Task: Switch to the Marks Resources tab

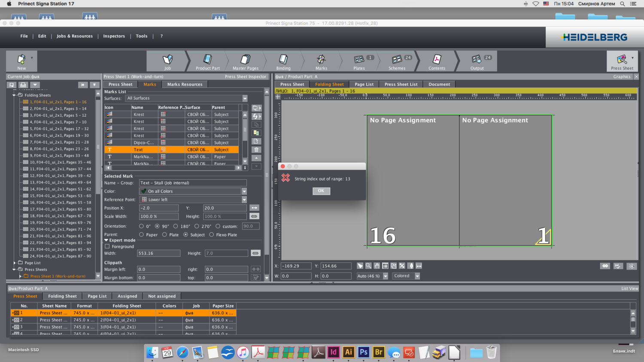Action: click(185, 84)
